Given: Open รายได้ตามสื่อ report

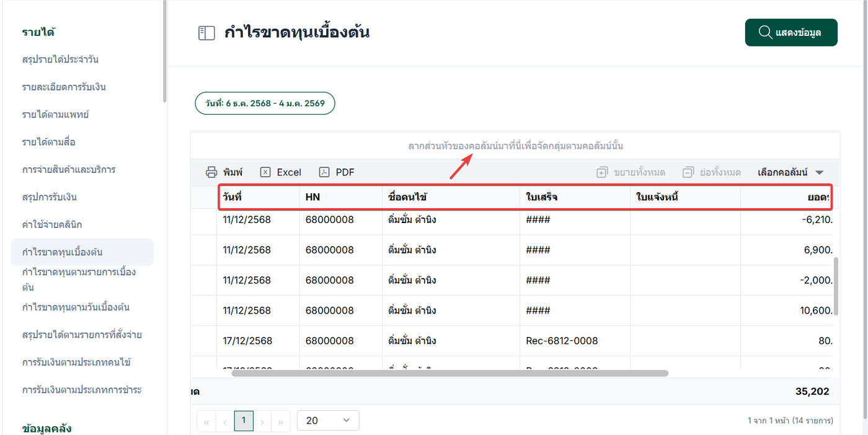Looking at the screenshot, I should coord(48,142).
